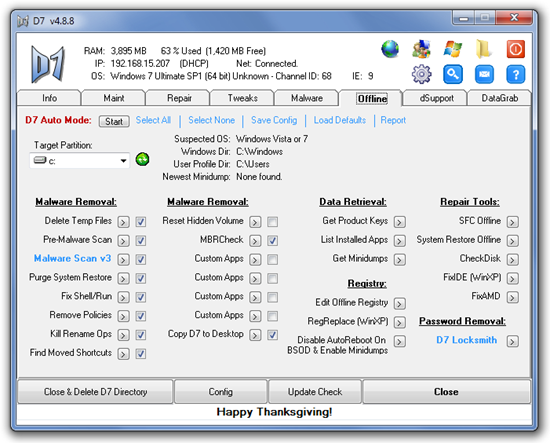Switch to the Maint tab
The height and width of the screenshot is (443, 550).
113,98
